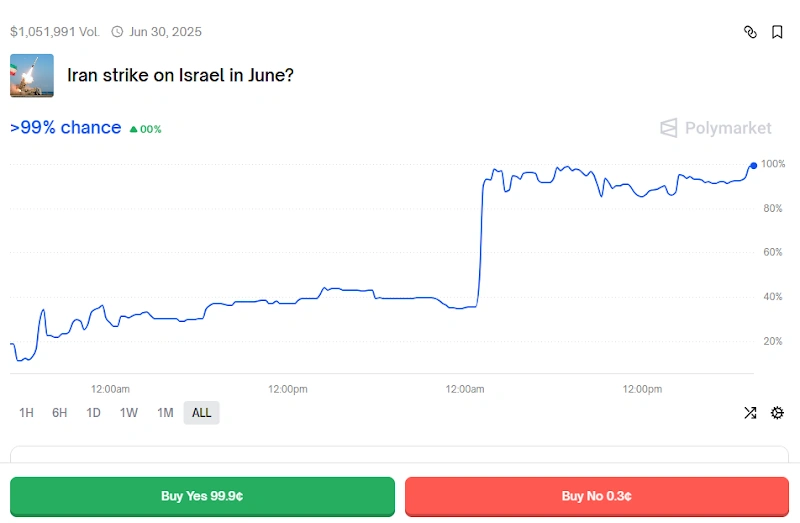800x523 pixels.
Task: Open chart settings gear
Action: (777, 413)
